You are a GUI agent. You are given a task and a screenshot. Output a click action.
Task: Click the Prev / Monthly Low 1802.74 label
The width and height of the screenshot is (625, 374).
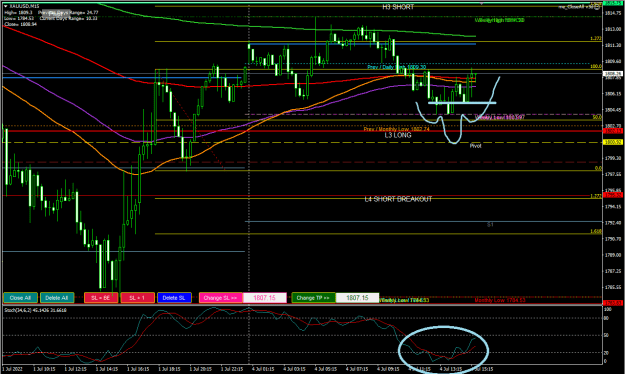(x=396, y=129)
